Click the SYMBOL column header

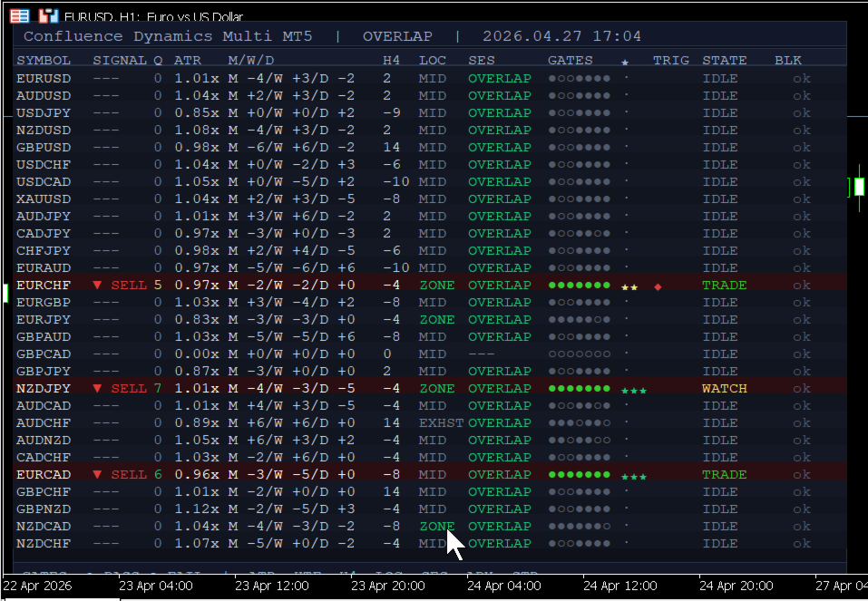[44, 61]
